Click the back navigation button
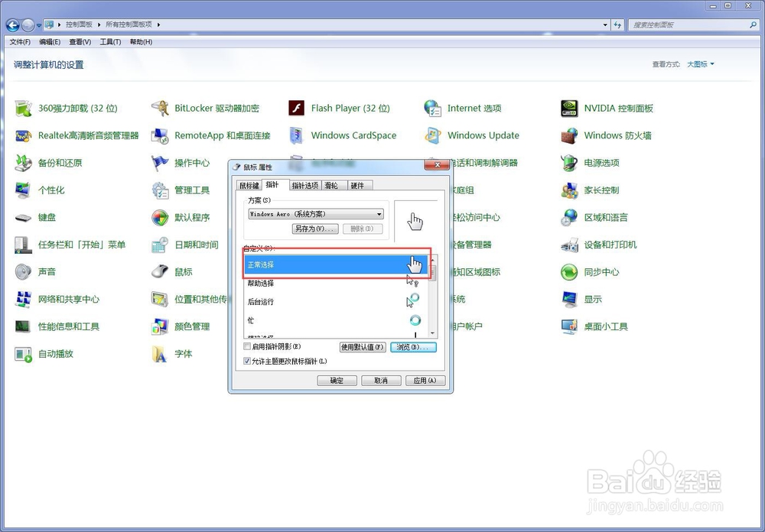This screenshot has height=532, width=765. click(x=13, y=25)
